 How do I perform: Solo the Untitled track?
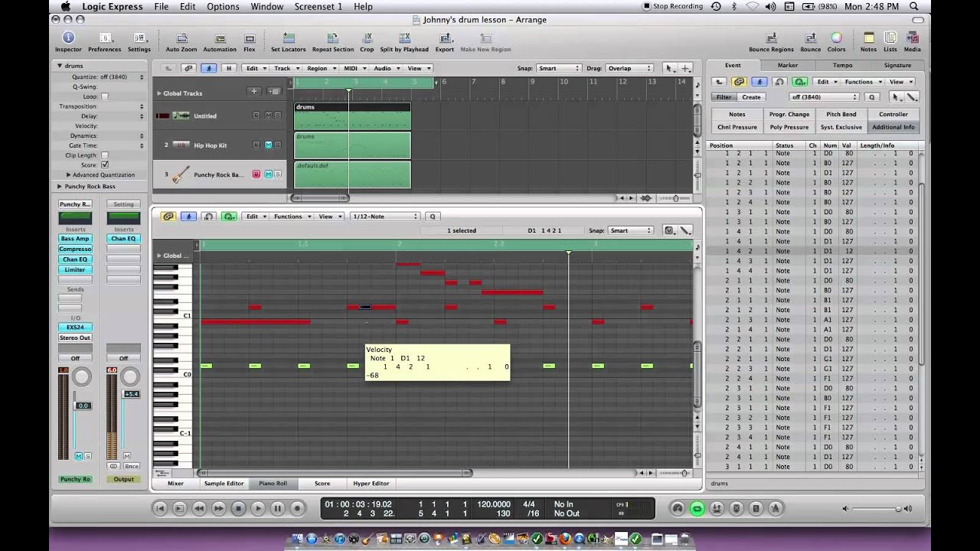277,116
